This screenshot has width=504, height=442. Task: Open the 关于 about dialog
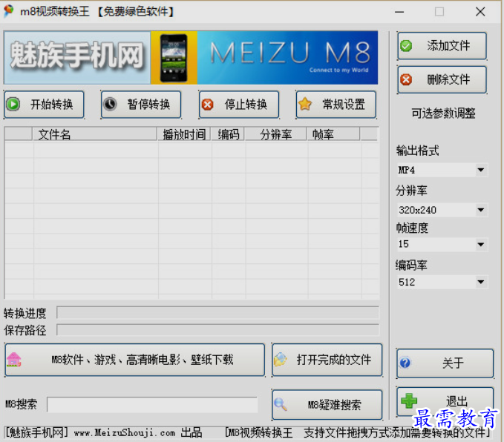tap(445, 363)
